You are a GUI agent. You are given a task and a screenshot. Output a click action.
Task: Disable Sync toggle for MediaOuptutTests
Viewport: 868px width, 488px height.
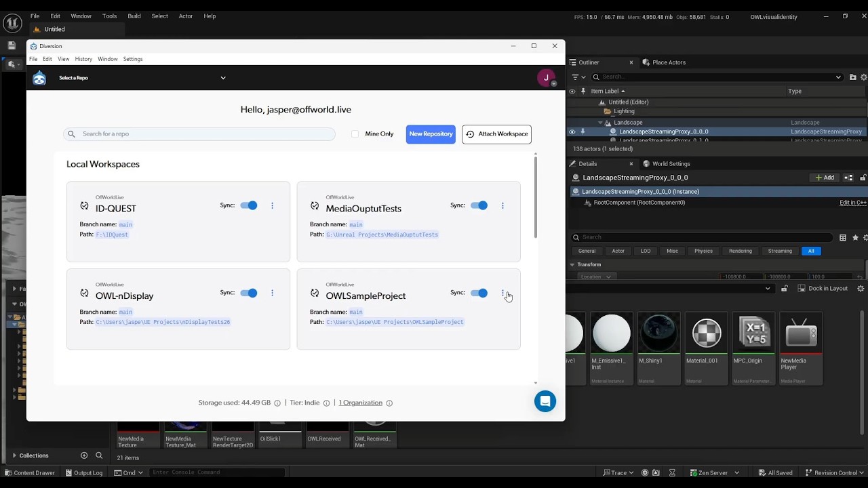pos(479,205)
